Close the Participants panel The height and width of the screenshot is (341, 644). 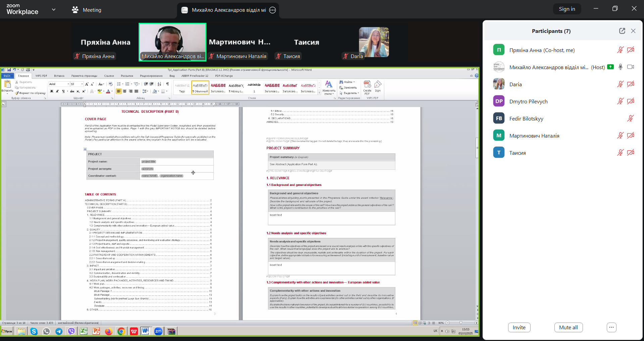point(633,31)
